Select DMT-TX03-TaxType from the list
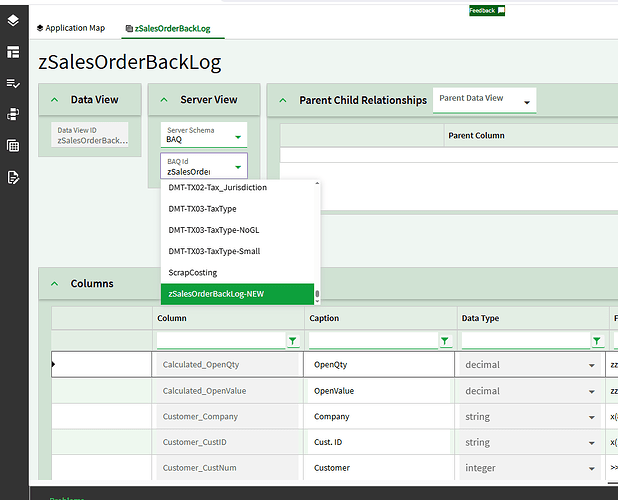The height and width of the screenshot is (500, 618). (x=237, y=209)
